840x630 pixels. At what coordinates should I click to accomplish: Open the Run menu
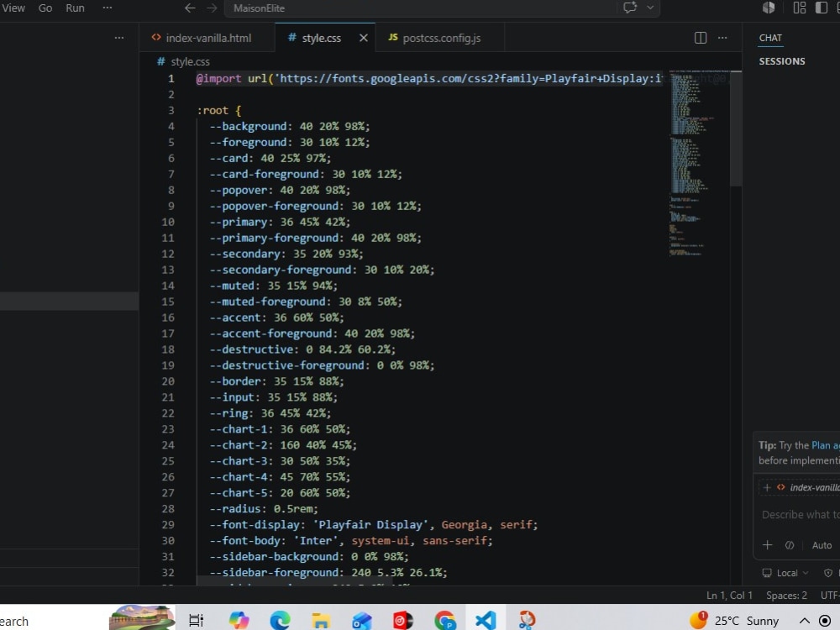75,8
